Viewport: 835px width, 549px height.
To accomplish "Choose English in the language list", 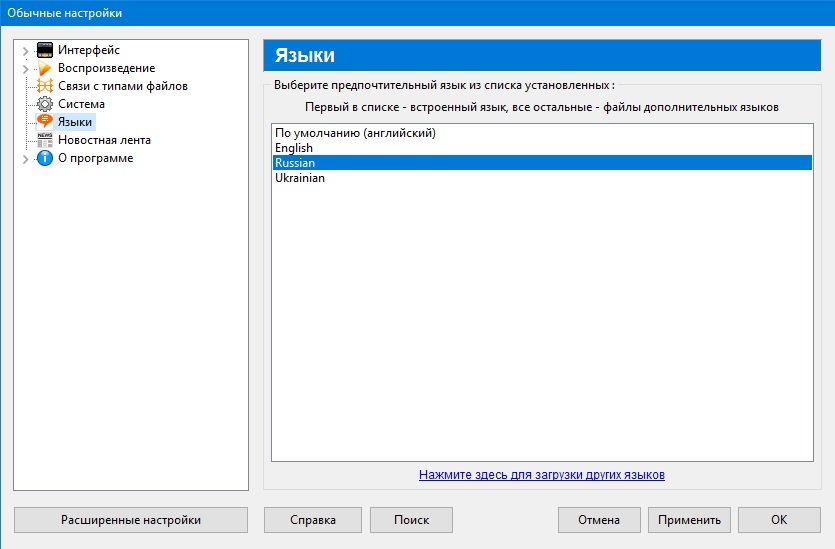I will tap(542, 148).
